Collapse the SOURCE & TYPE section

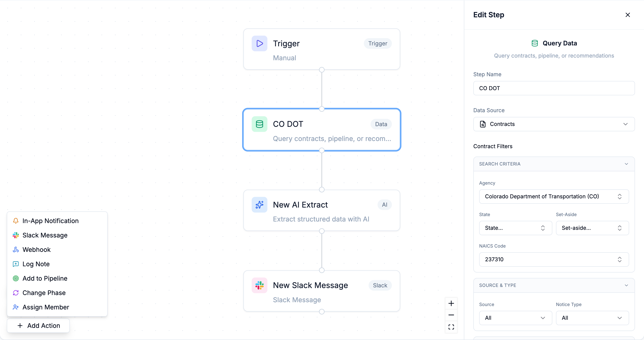point(626,285)
